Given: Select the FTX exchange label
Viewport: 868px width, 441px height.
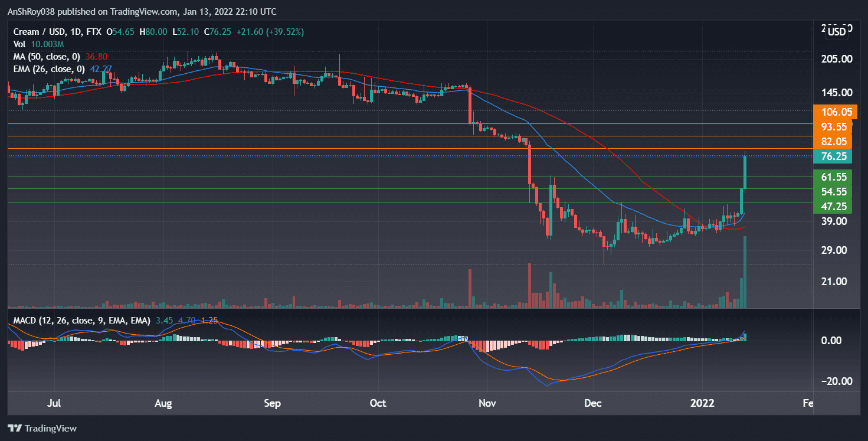Looking at the screenshot, I should pos(93,31).
